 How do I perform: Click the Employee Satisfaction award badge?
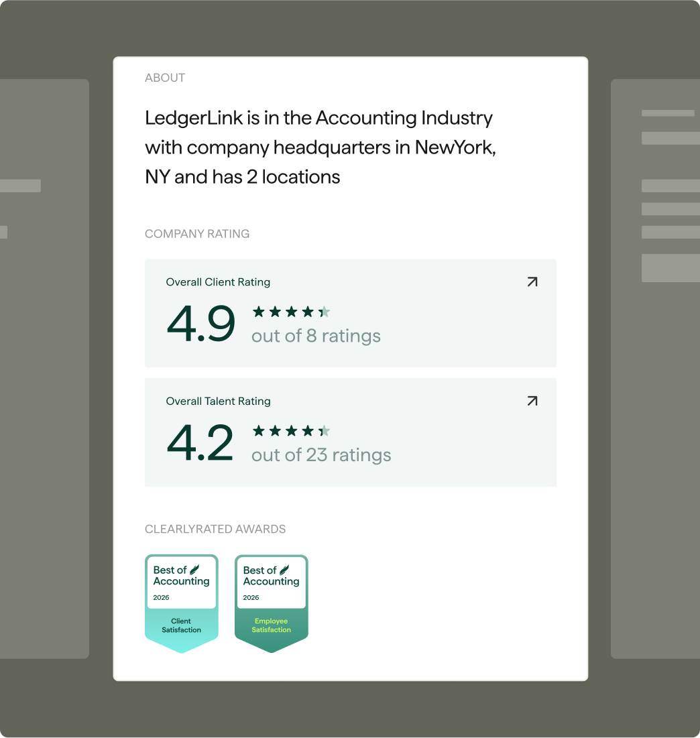click(x=271, y=603)
